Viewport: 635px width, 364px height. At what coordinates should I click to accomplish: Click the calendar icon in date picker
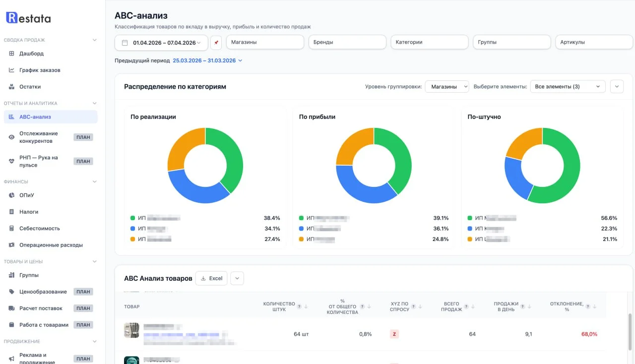(125, 43)
